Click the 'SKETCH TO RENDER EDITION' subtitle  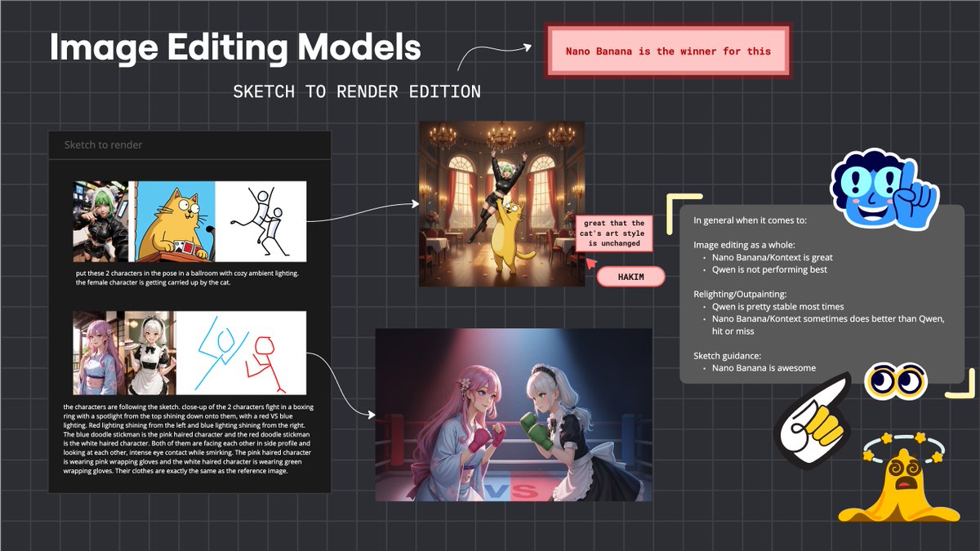click(357, 91)
